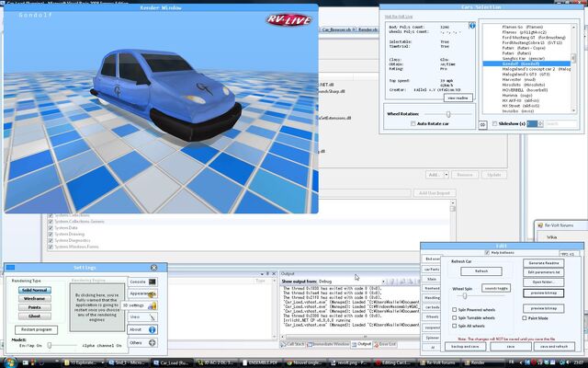Image resolution: width=588 pixels, height=368 pixels.
Task: Click the RV-LIVE logo in Render Window
Action: (x=288, y=20)
